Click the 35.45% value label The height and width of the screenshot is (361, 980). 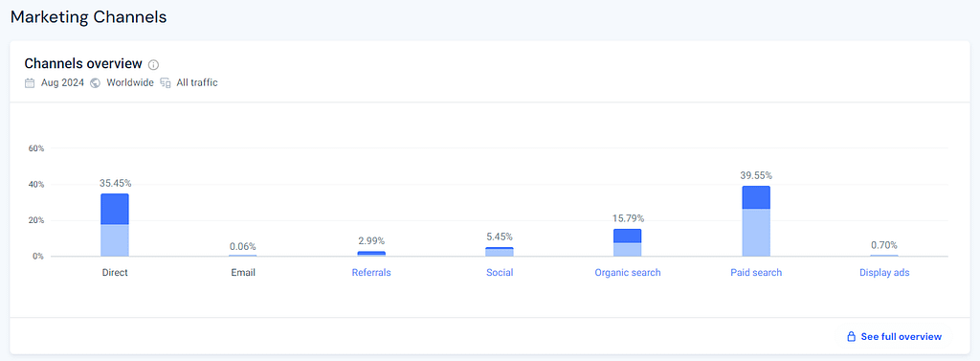[x=115, y=183]
